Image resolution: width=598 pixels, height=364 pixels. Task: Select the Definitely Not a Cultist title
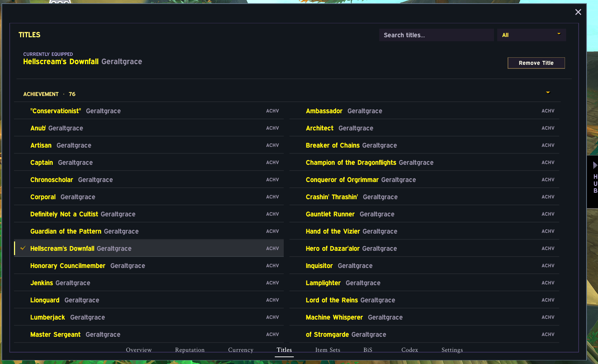149,214
